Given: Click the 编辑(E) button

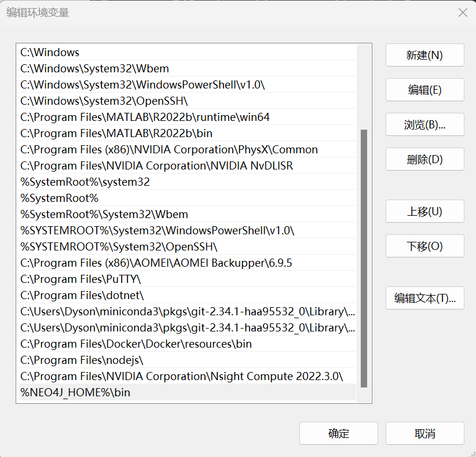Looking at the screenshot, I should click(424, 90).
